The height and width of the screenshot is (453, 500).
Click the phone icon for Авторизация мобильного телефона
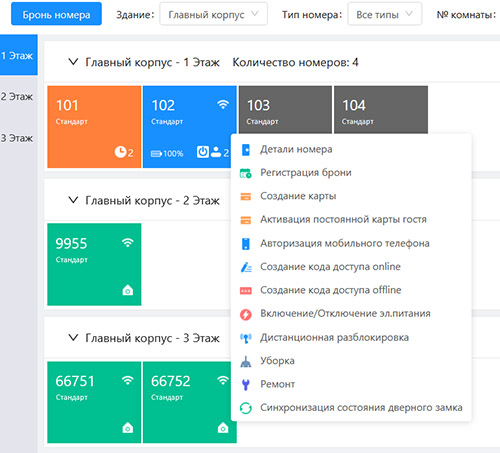pos(246,244)
